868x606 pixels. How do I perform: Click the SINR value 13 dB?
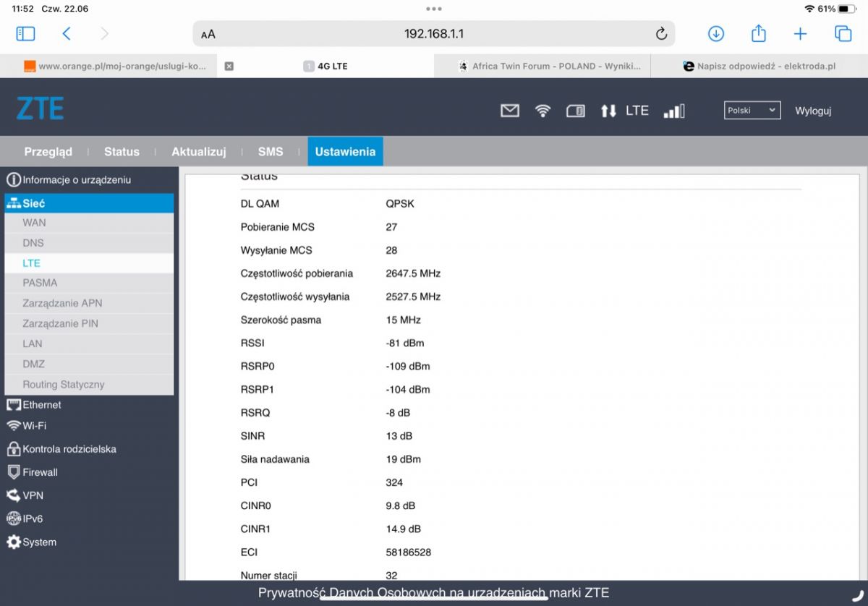coord(399,436)
